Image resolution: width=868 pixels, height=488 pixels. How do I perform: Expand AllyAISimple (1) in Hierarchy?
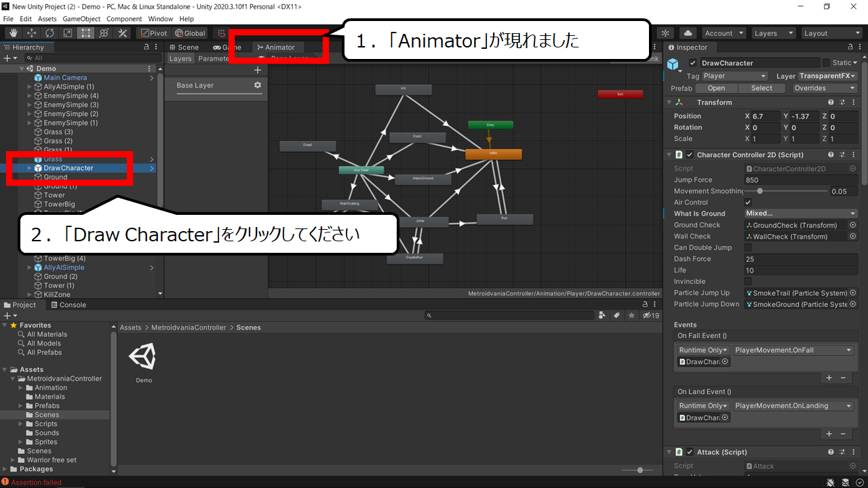click(x=29, y=87)
